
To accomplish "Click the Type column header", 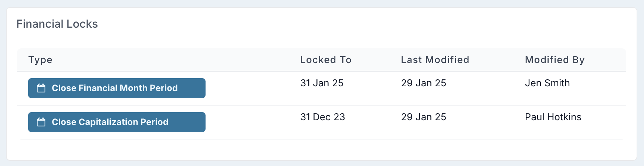I will point(40,60).
